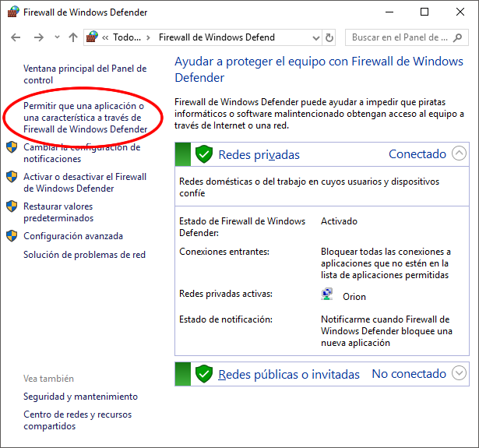Click shield icon beside 'Cambiar la configuración de notificaciones'
The image size is (479, 448).
click(12, 147)
